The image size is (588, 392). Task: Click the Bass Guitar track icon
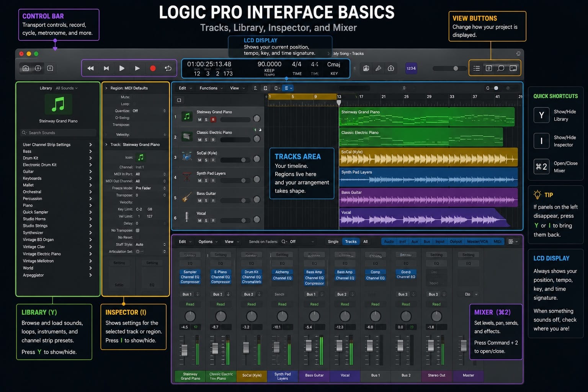click(x=187, y=198)
